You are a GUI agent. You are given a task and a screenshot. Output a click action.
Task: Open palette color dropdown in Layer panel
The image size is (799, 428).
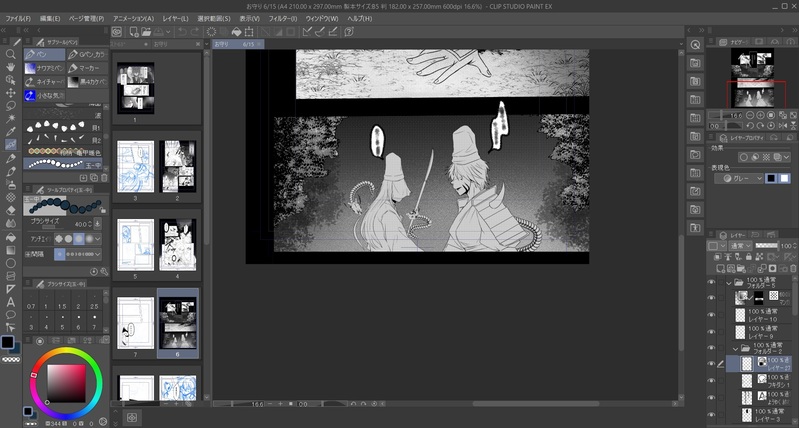tap(715, 246)
